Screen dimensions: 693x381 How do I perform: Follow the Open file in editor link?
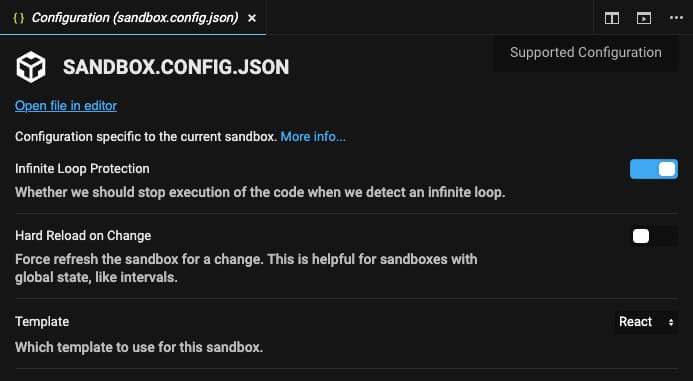click(x=66, y=106)
